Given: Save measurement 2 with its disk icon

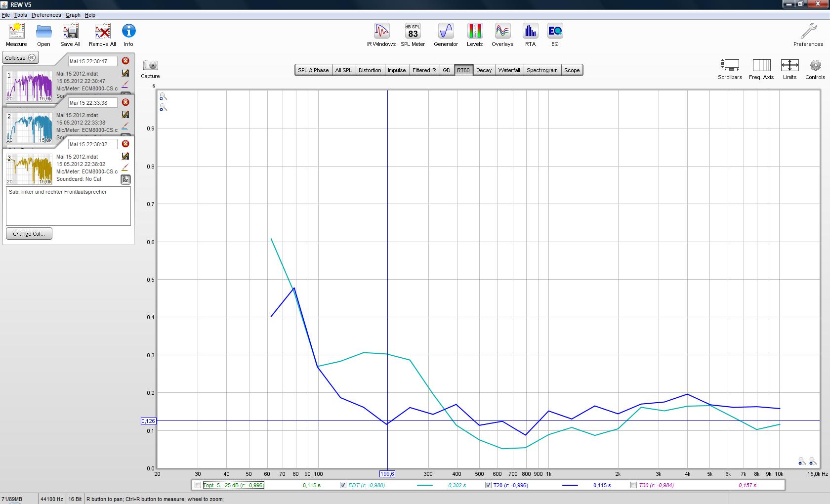Looking at the screenshot, I should pyautogui.click(x=125, y=115).
